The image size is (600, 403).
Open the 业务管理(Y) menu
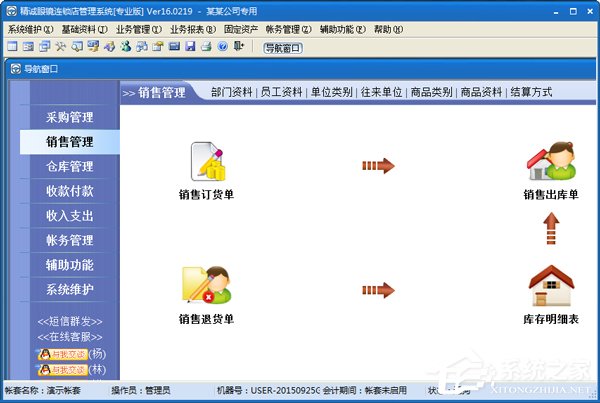(x=139, y=29)
